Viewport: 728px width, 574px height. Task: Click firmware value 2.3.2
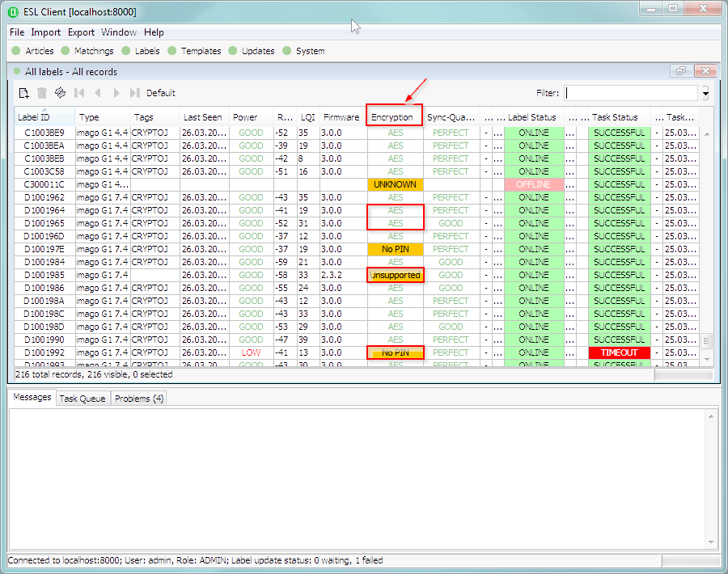332,275
